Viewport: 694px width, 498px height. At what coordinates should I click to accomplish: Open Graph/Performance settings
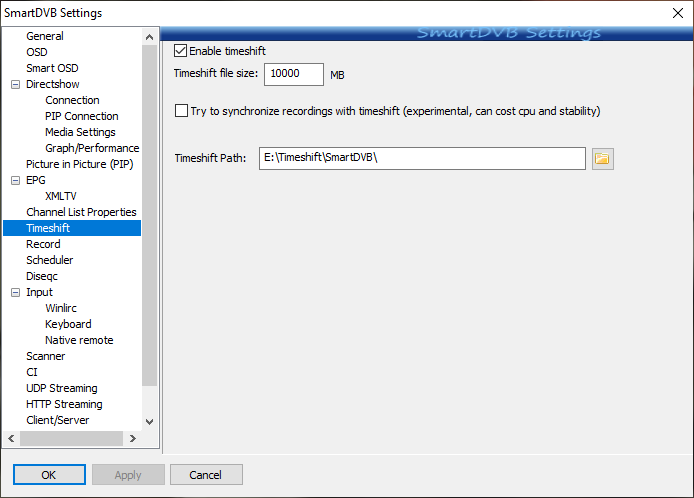coord(92,148)
